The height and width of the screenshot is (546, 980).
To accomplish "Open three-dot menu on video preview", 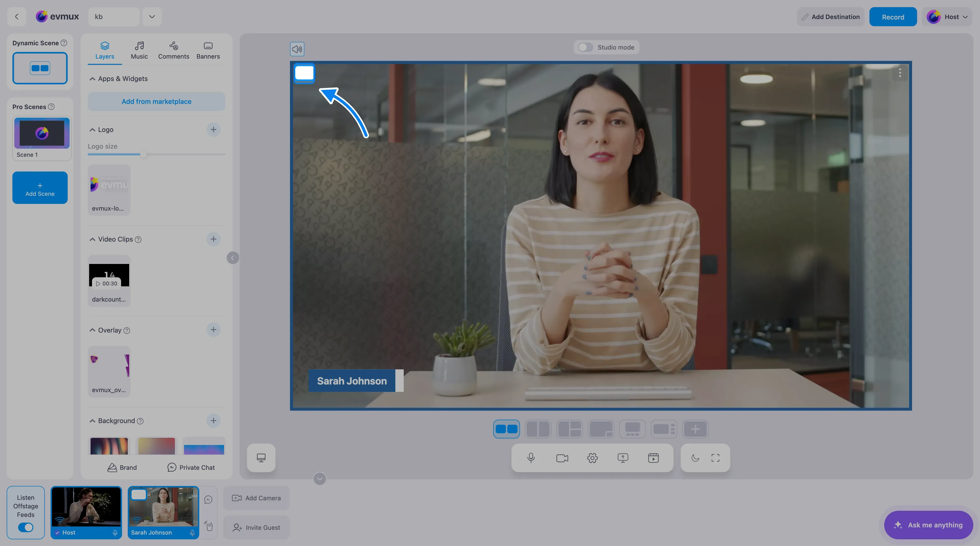I will [x=900, y=73].
